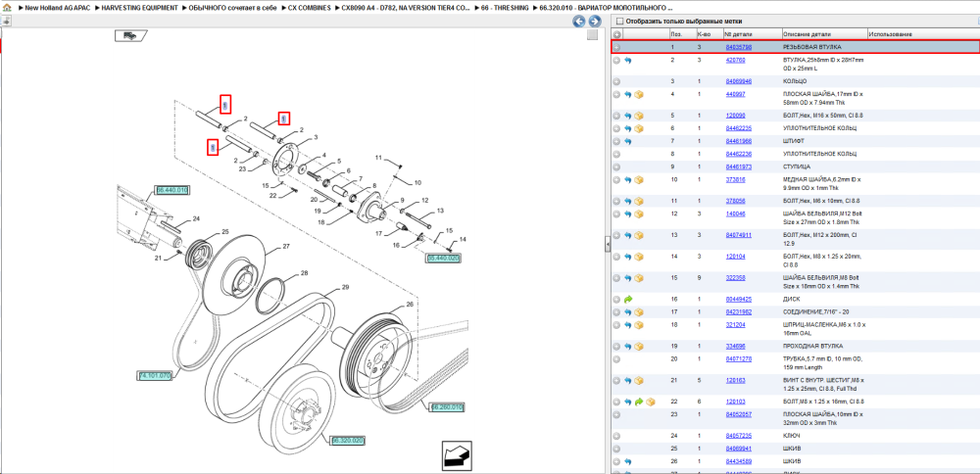The image size is (980, 474).
Task: Open diagram reference 66.440.010
Action: pyautogui.click(x=171, y=190)
